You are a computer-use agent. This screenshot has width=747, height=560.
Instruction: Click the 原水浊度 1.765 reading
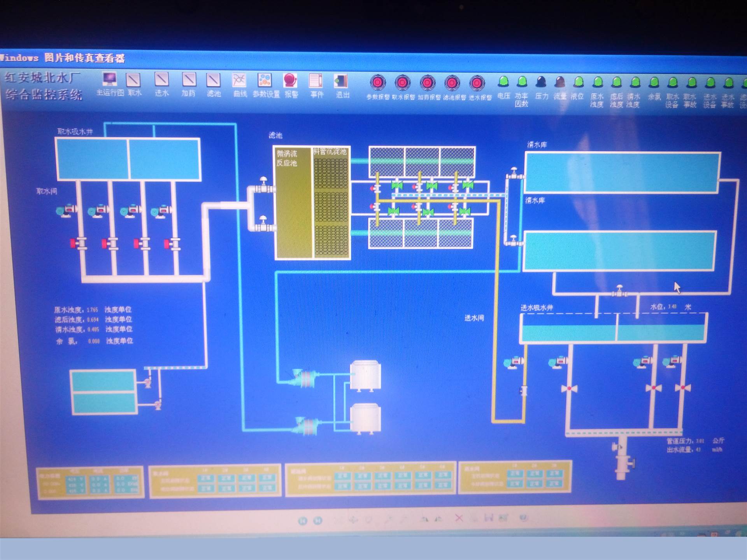pos(92,310)
